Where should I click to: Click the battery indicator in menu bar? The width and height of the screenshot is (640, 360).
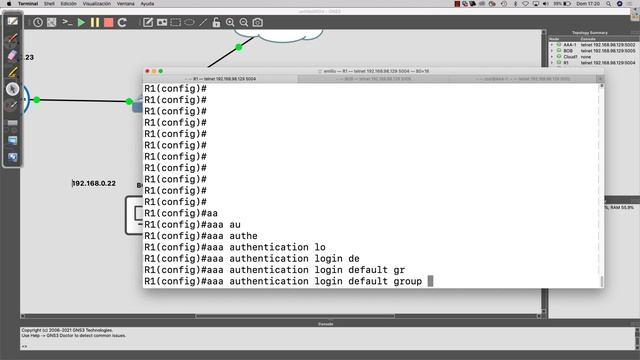click(x=567, y=4)
